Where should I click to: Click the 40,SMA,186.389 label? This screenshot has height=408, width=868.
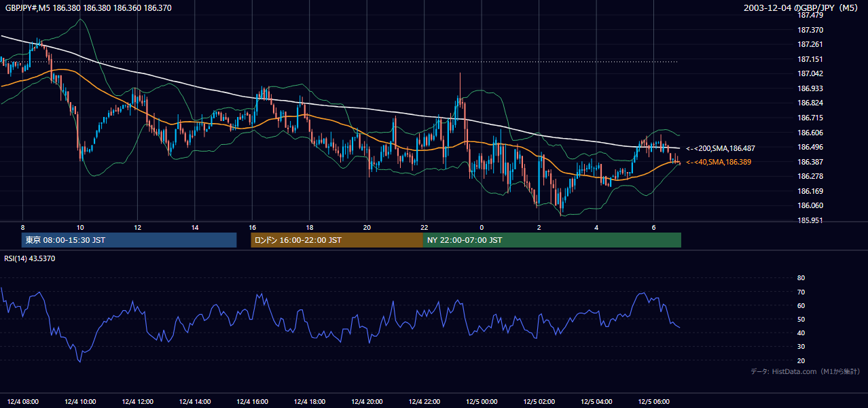[719, 162]
